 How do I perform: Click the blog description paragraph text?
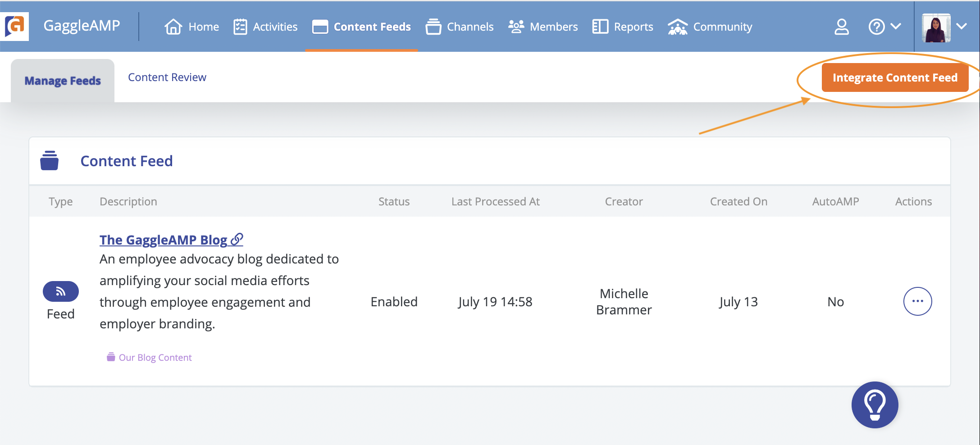coord(219,291)
